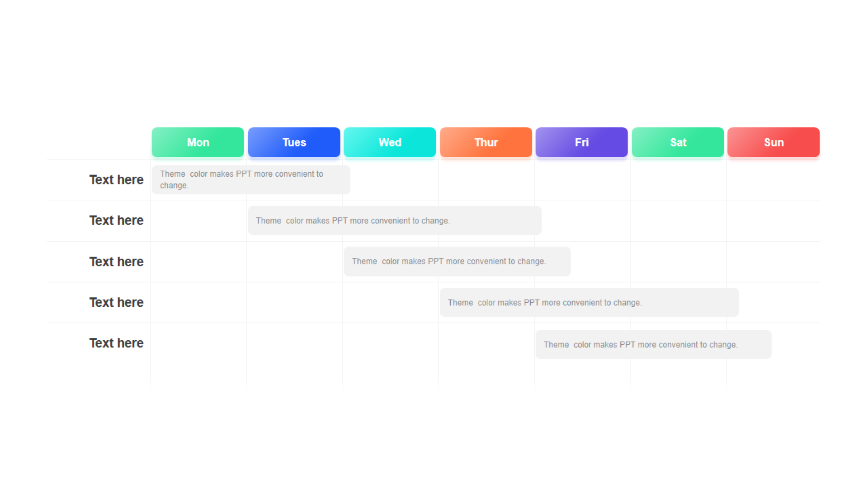Click the red Sun day header

click(774, 142)
